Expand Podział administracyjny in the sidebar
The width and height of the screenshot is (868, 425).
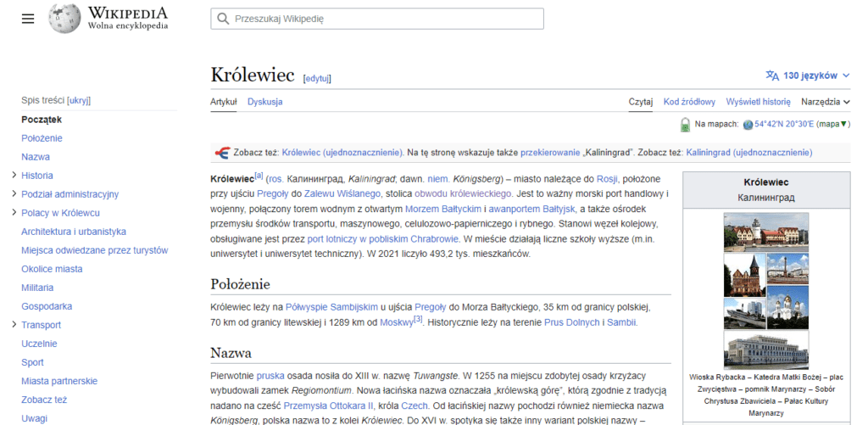(x=14, y=194)
